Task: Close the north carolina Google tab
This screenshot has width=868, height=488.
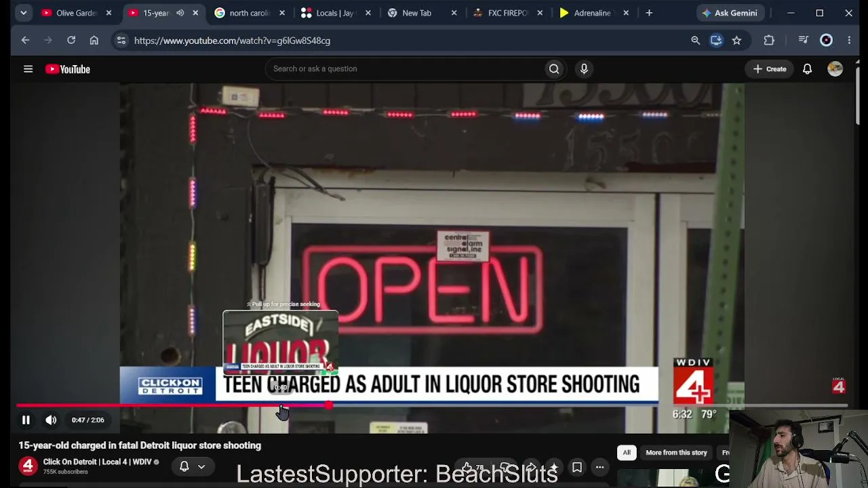Action: click(x=281, y=13)
